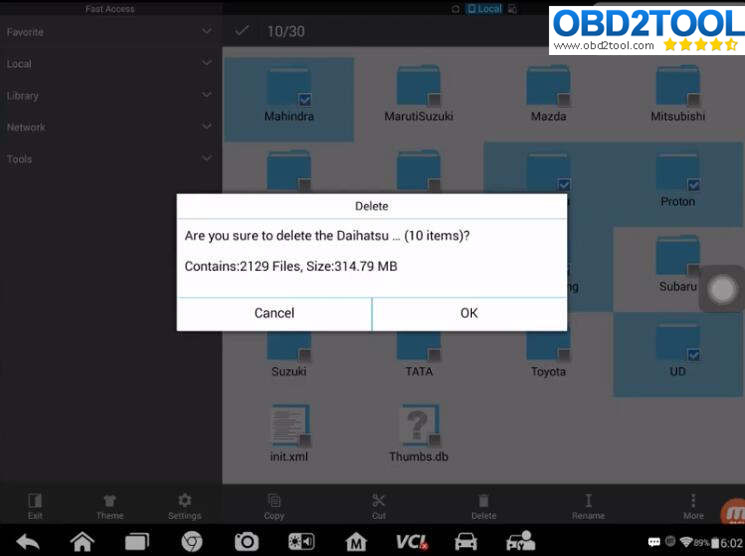Open the MarutiSuzuki folder icon
745x556 pixels.
[x=418, y=86]
